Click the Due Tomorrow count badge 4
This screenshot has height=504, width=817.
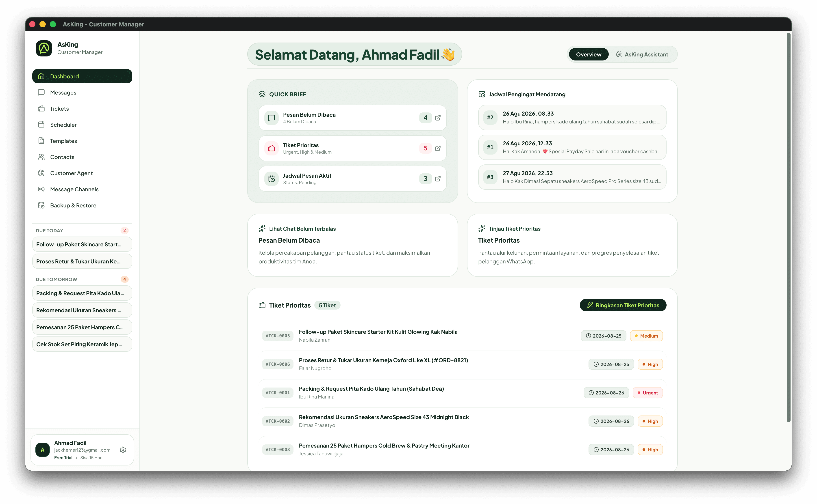pyautogui.click(x=124, y=279)
